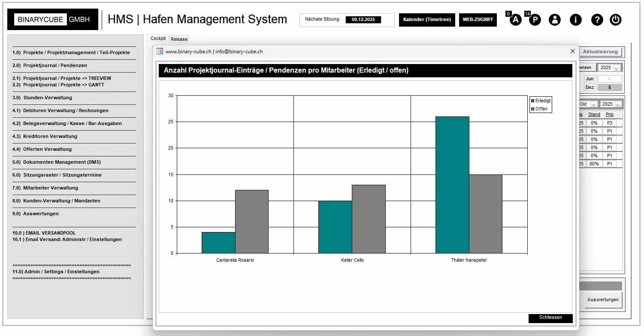
Task: Click the A notification circle icon
Action: (515, 20)
